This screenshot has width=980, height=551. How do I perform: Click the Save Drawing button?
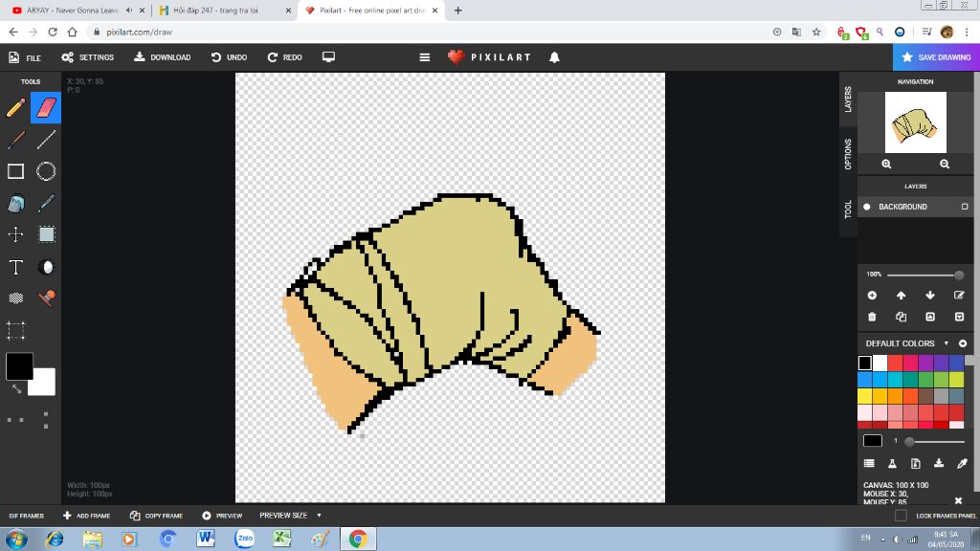(936, 56)
